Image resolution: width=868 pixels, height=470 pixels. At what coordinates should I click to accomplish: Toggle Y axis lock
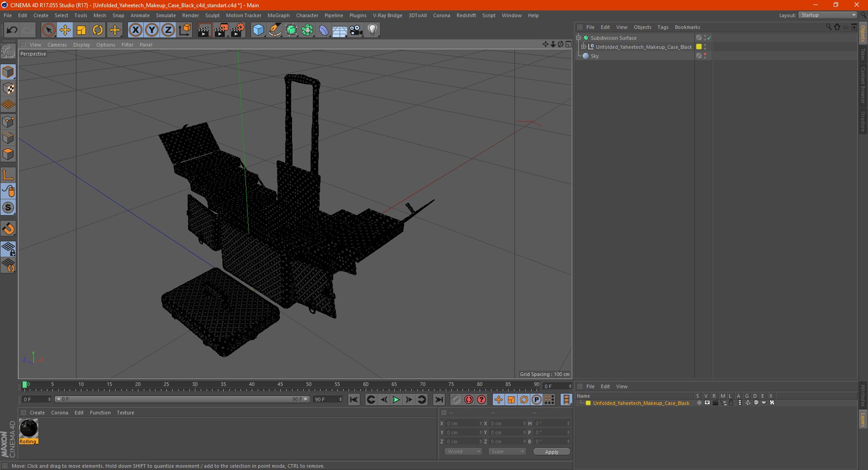click(x=152, y=30)
